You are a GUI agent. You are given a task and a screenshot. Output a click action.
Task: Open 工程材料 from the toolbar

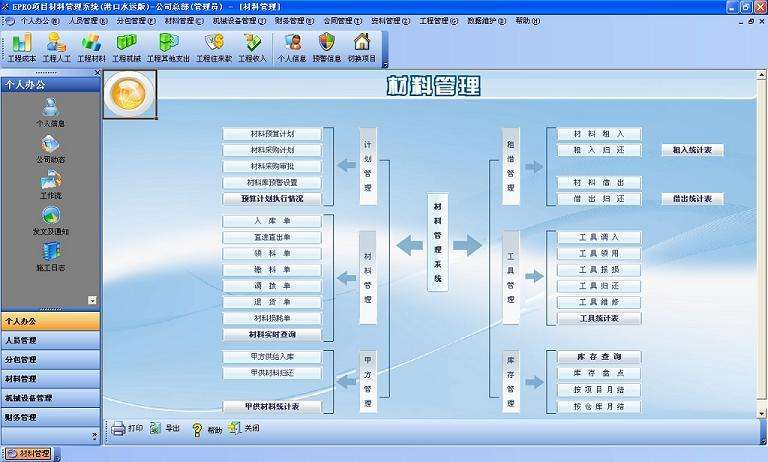point(92,48)
